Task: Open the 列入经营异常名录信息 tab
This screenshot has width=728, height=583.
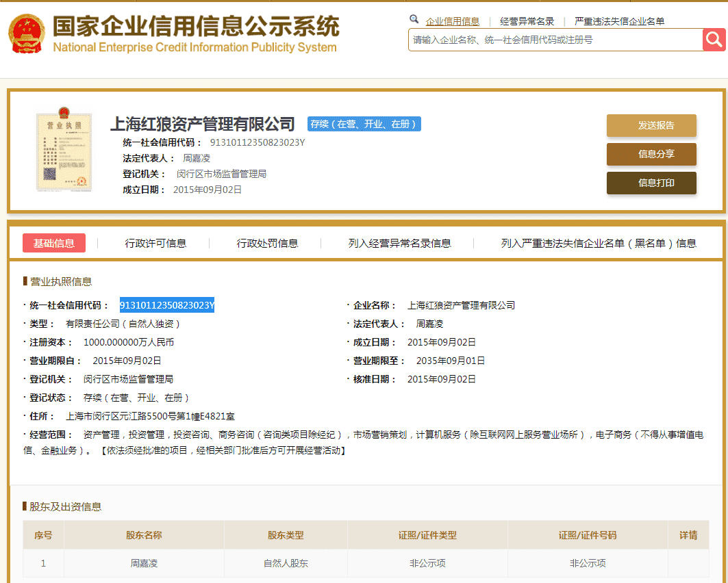Action: (399, 243)
